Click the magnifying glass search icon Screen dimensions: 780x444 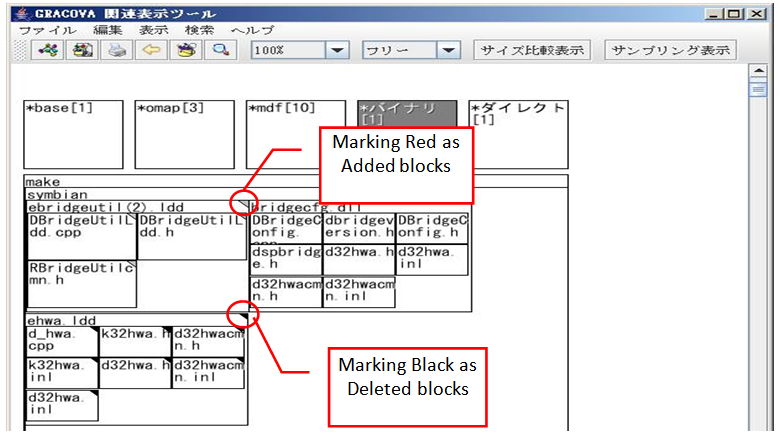coord(217,50)
